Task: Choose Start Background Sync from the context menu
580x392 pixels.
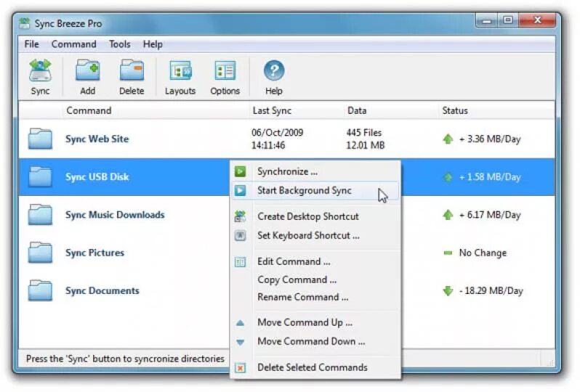Action: 315,191
